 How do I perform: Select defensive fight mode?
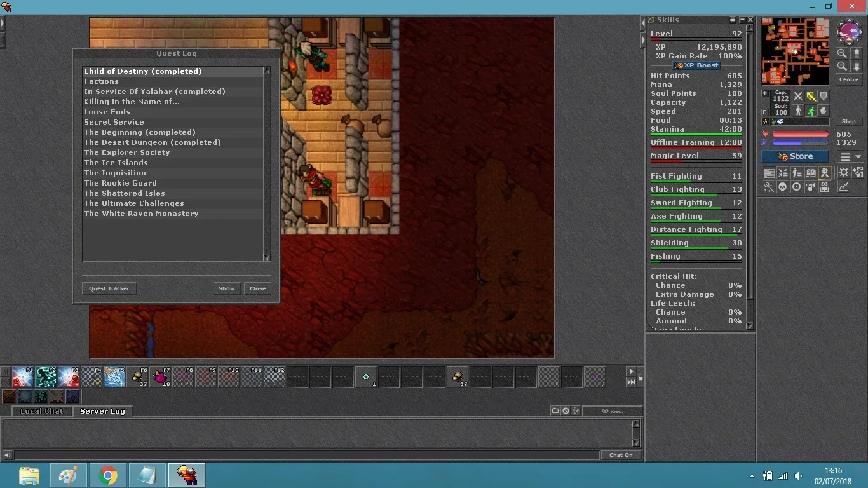pos(824,96)
